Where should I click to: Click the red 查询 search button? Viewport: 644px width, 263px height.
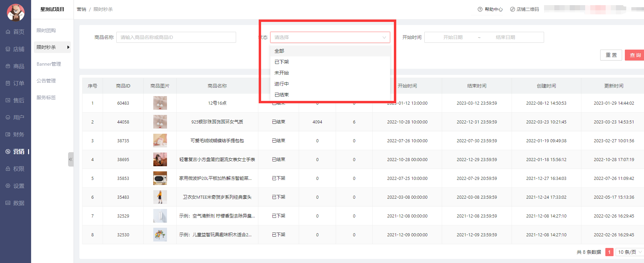click(x=635, y=55)
